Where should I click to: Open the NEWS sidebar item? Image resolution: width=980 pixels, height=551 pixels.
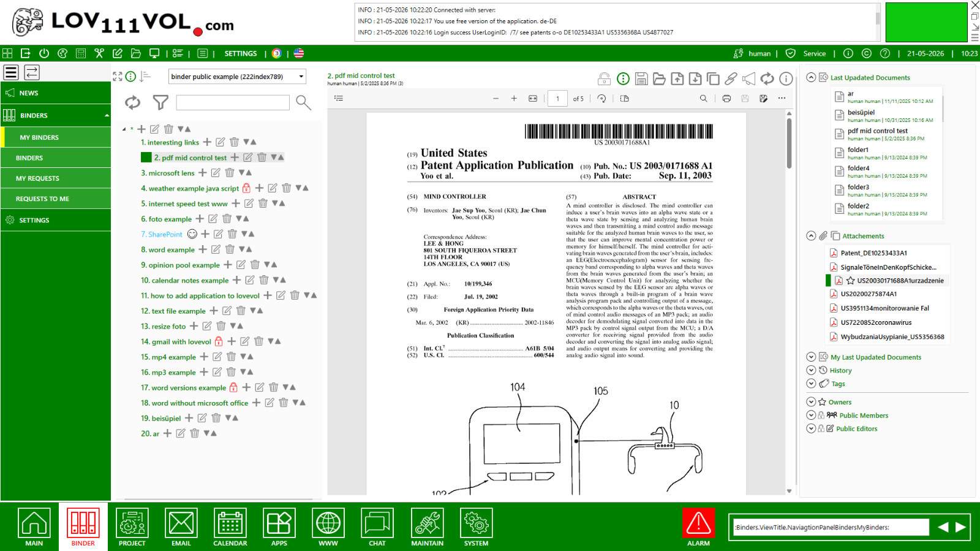coord(56,93)
